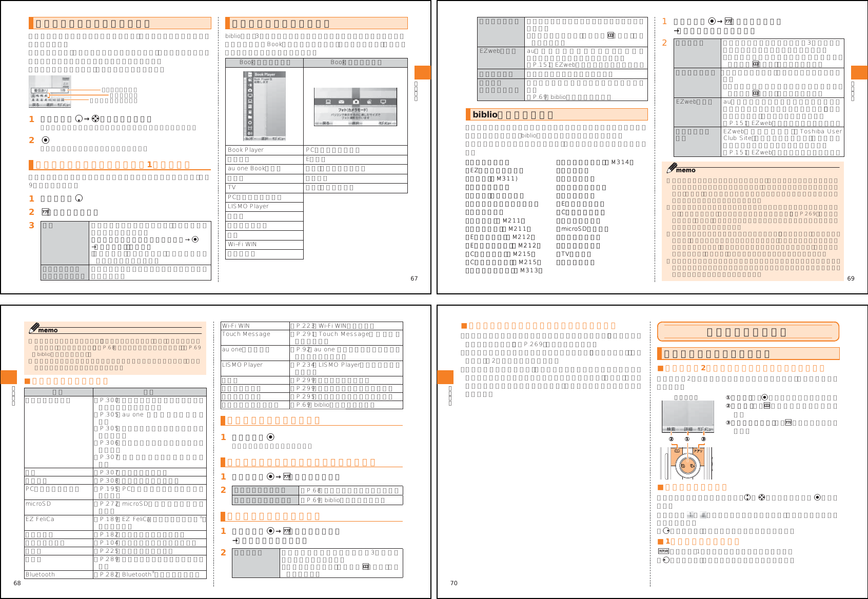Click the app key icon in page 70 item ③

click(x=788, y=423)
